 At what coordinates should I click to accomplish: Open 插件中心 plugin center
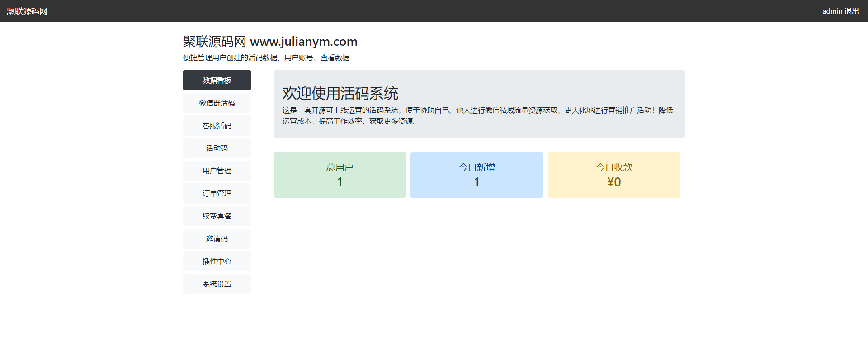pos(217,262)
